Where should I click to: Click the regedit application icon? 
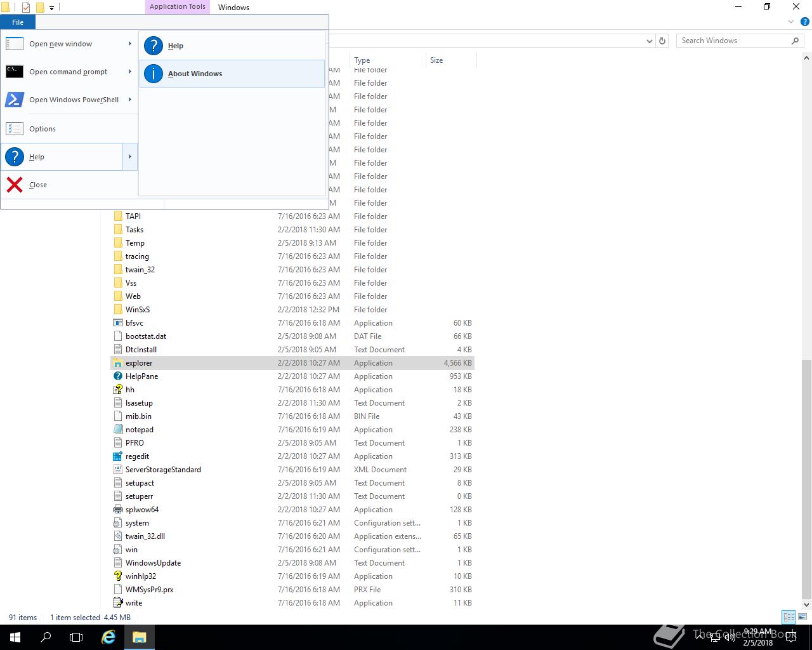click(x=117, y=456)
